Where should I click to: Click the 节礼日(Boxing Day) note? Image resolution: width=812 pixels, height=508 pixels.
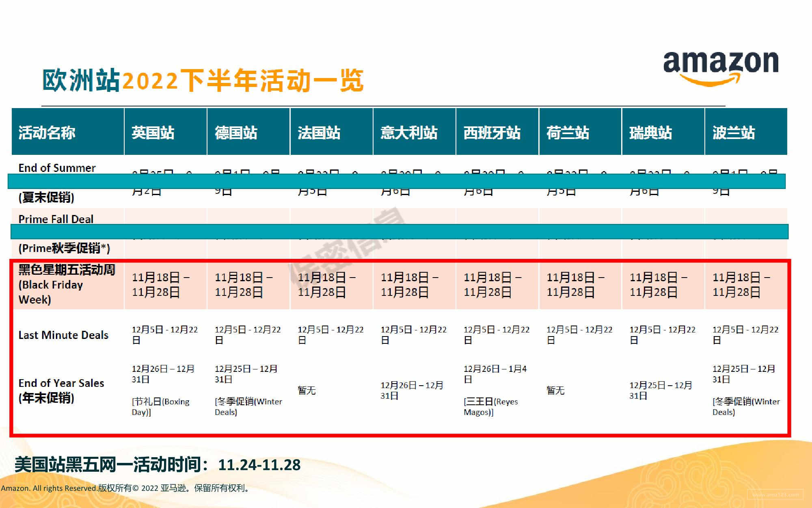161,406
